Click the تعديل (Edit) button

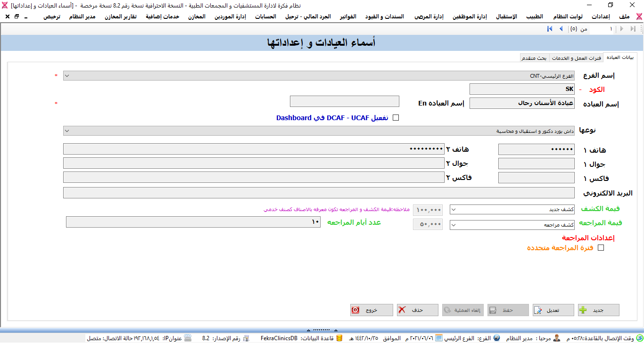(553, 310)
